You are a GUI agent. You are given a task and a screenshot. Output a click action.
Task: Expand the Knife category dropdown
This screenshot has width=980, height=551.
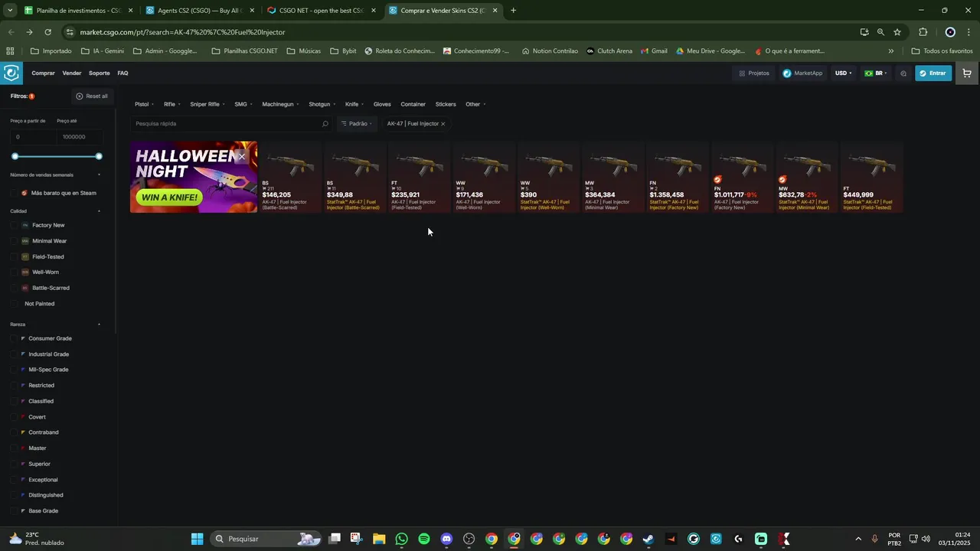(x=354, y=104)
